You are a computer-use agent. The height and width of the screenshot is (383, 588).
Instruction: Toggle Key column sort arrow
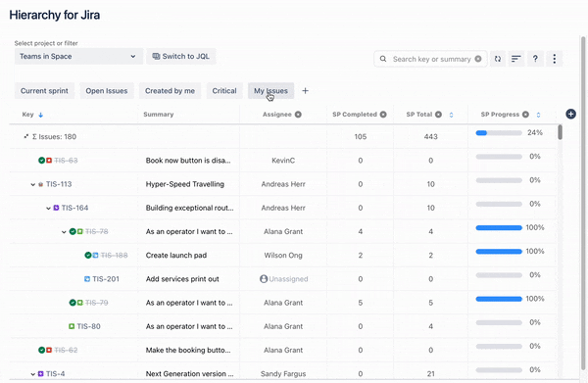tap(40, 115)
